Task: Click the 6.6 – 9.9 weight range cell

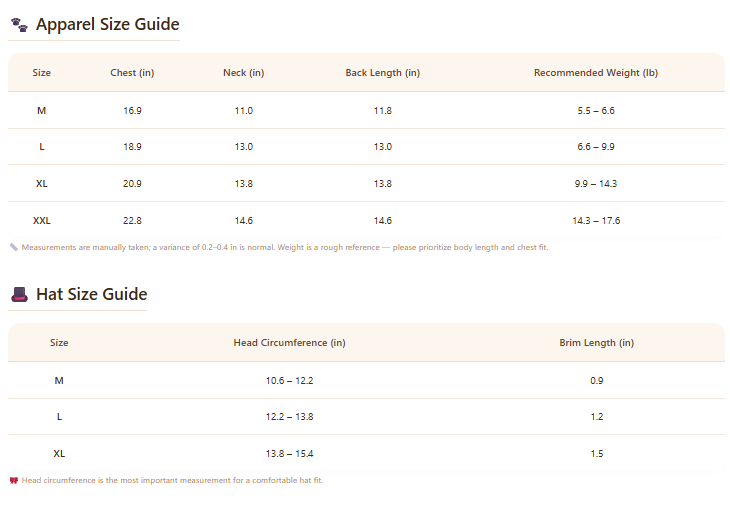Action: coord(596,147)
